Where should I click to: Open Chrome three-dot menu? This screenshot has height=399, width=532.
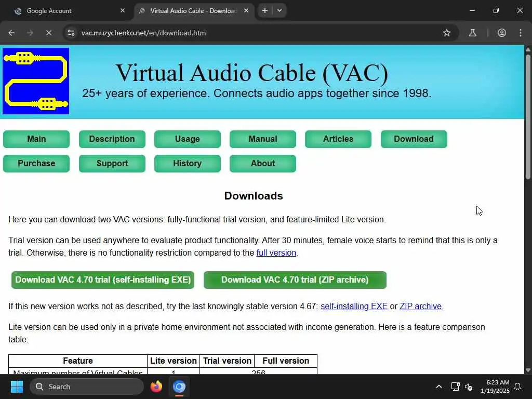pyautogui.click(x=521, y=33)
